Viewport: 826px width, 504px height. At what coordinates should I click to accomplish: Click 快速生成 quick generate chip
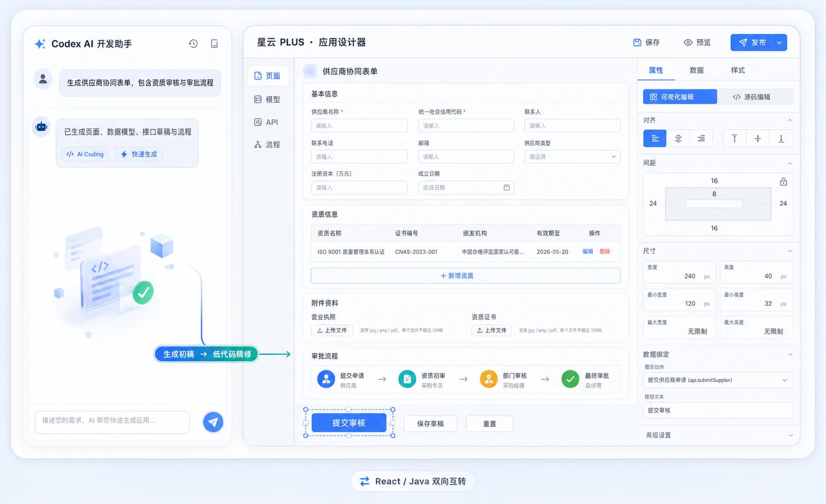pyautogui.click(x=139, y=154)
